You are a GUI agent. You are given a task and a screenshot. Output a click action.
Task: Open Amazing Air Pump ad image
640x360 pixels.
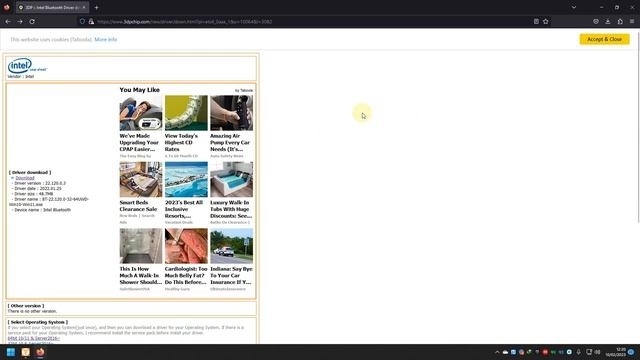tap(231, 113)
